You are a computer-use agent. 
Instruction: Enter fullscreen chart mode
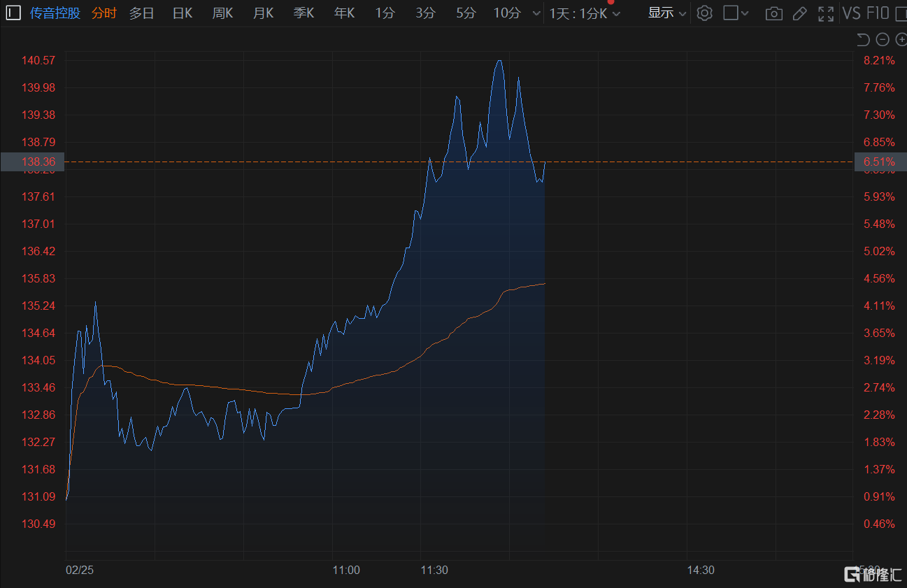tap(826, 13)
